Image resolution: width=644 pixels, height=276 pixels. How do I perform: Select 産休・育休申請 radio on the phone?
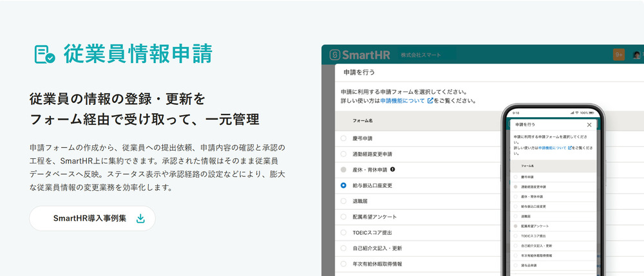[x=515, y=196]
